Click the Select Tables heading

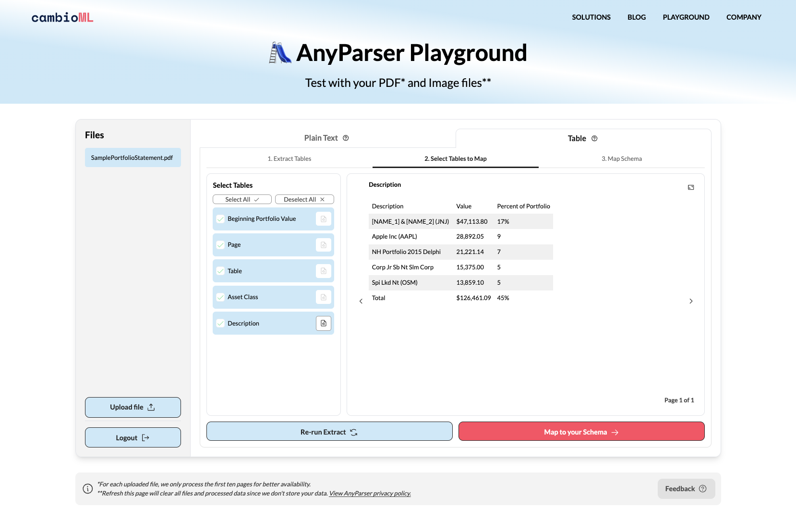point(233,185)
